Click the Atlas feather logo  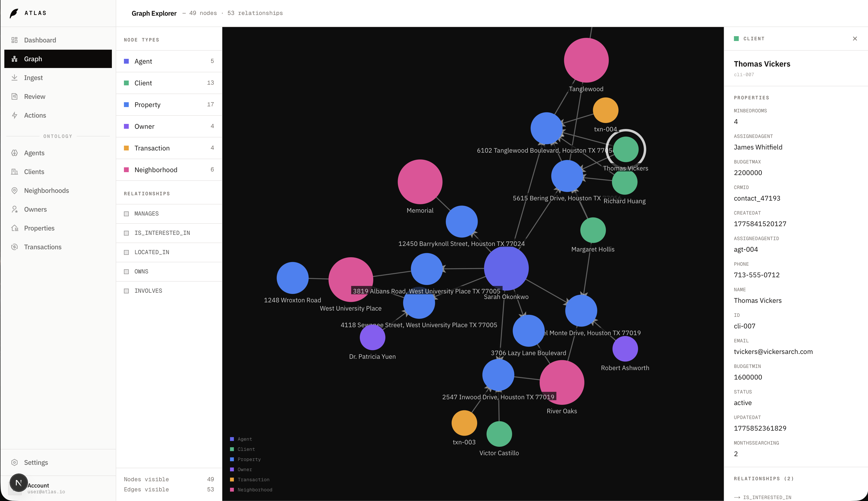pos(14,14)
